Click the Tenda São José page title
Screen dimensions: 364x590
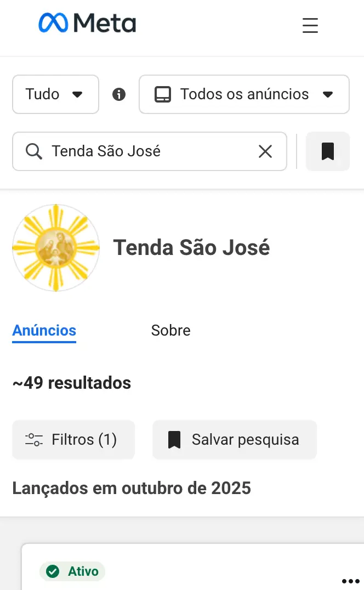(191, 248)
